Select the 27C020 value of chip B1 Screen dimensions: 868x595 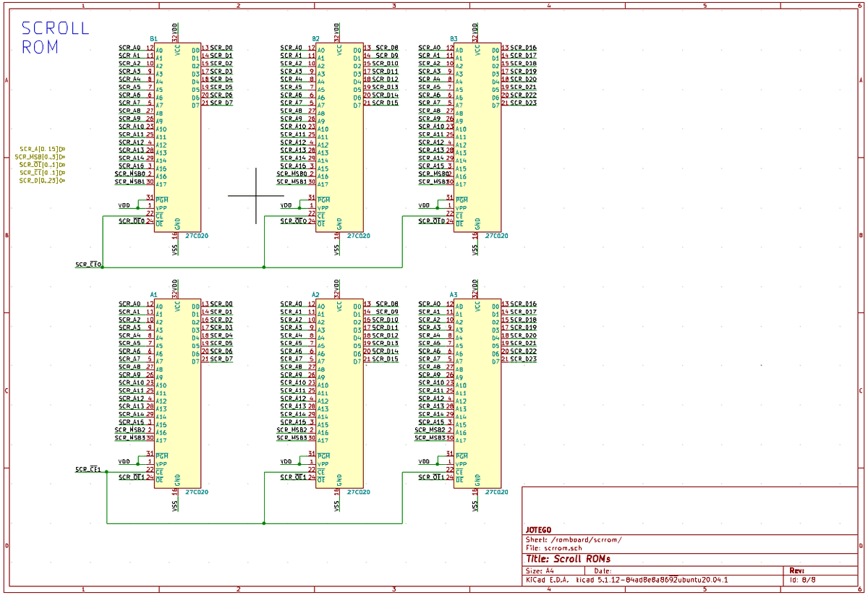(x=197, y=236)
